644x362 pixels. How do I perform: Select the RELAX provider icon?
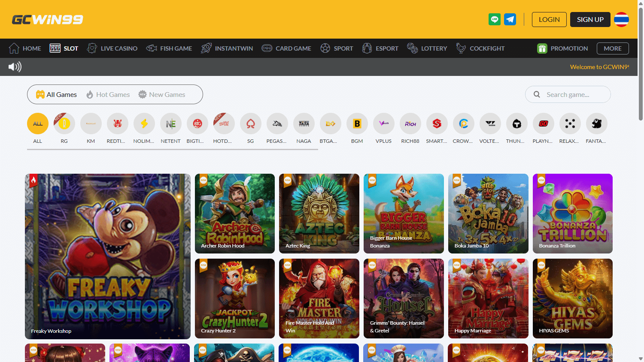coord(570,124)
